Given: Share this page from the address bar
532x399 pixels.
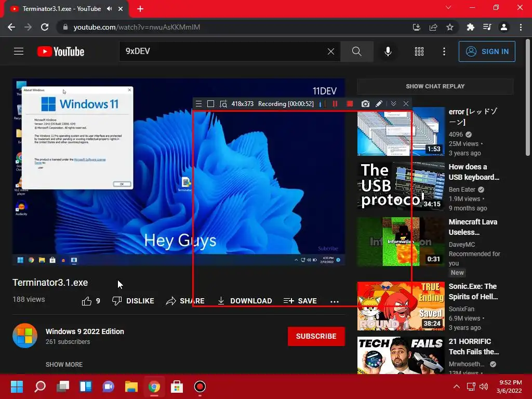Looking at the screenshot, I should tap(433, 27).
